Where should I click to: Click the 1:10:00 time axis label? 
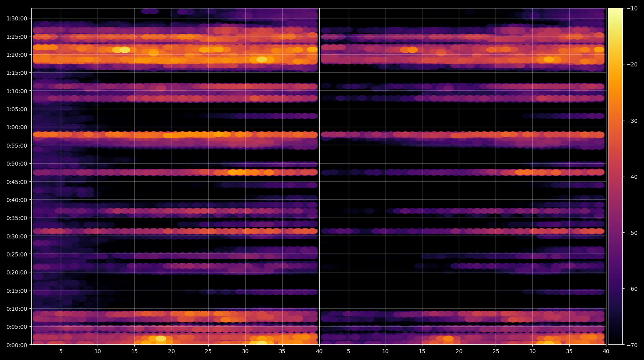coord(17,91)
